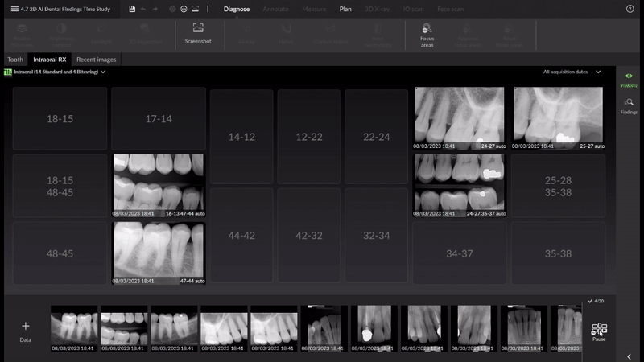
Task: Switch to the Diagnose tab
Action: 237,9
